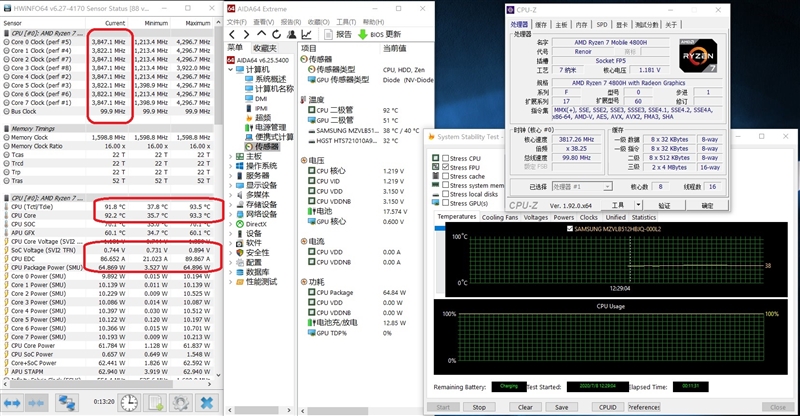The image size is (800, 416).
Task: Click CPU-Z 确定 OK button
Action: 707,205
